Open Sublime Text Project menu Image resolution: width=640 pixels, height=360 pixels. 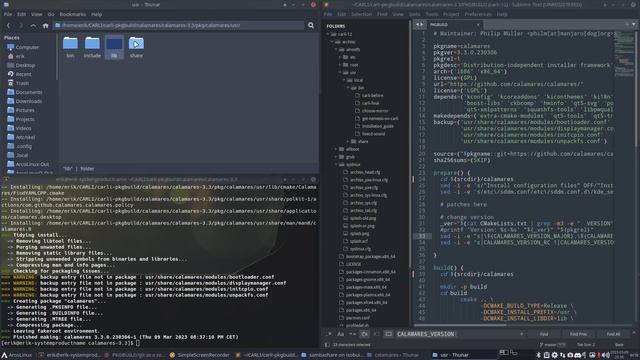[x=451, y=14]
